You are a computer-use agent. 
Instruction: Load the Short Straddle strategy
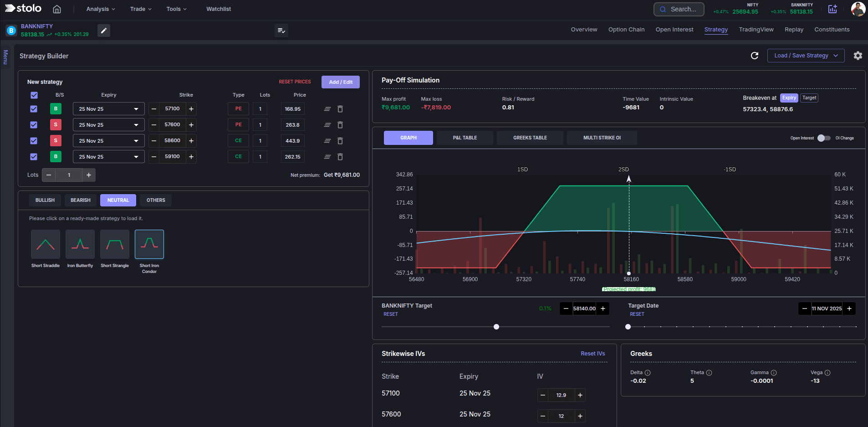(x=46, y=244)
